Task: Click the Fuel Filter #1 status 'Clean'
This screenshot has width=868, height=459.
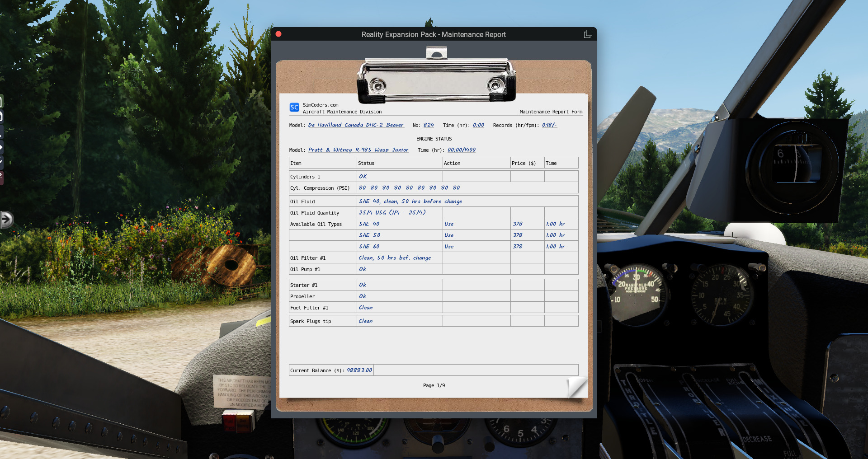Action: 366,308
